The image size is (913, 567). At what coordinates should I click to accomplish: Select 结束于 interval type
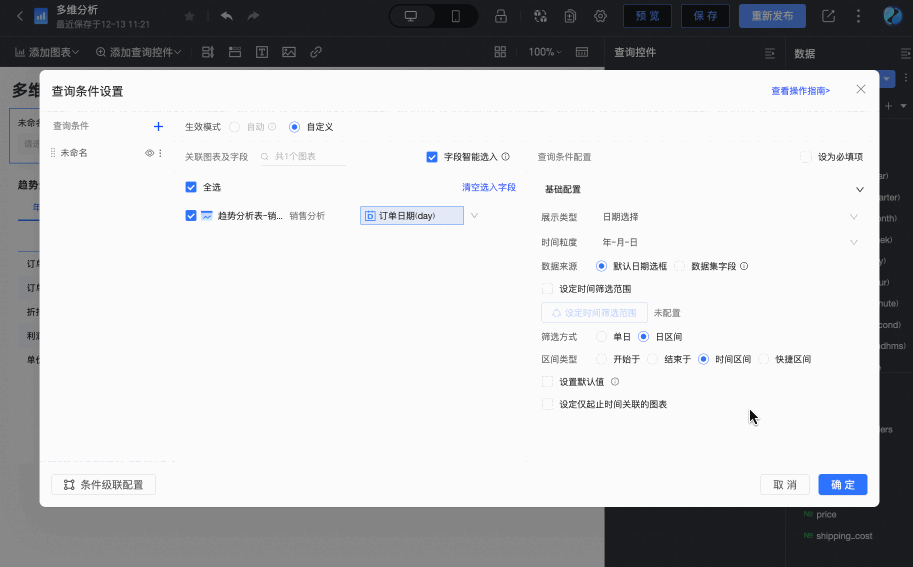click(653, 359)
